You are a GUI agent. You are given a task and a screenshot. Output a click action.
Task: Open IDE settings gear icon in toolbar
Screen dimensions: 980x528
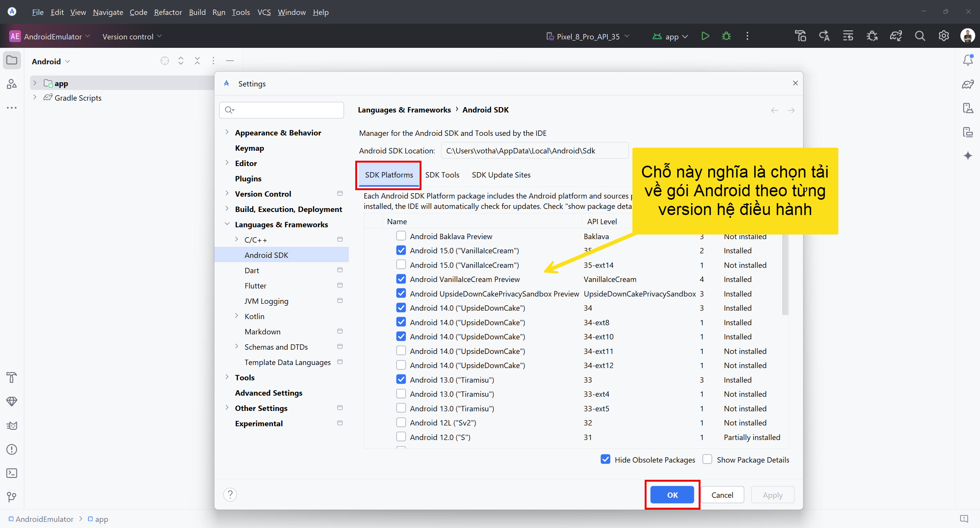point(944,36)
